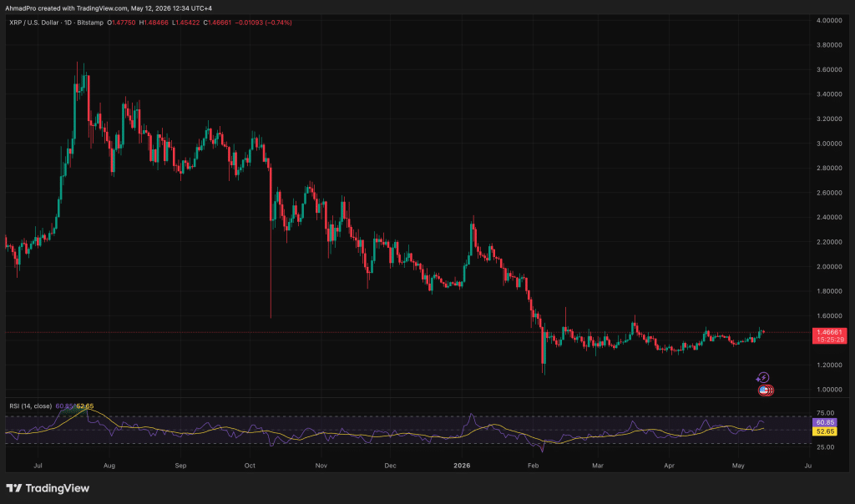855x504 pixels.
Task: Click the red current price label 1.46661
Action: tap(829, 332)
